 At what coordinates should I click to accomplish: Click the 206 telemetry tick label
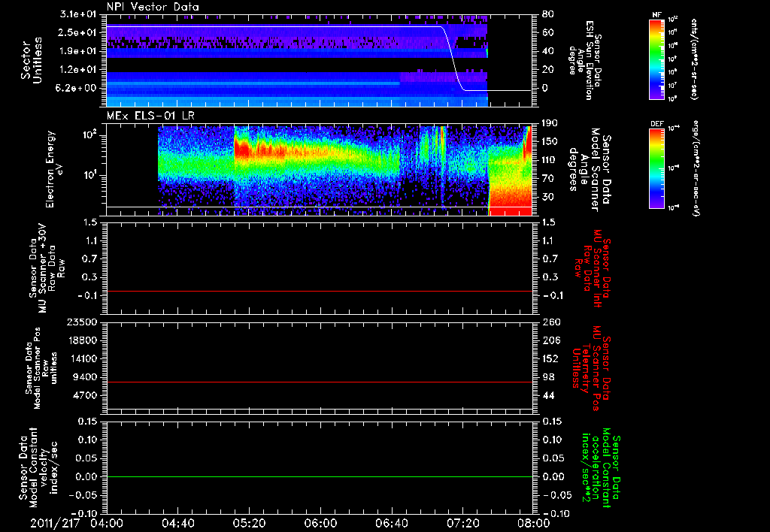point(550,340)
